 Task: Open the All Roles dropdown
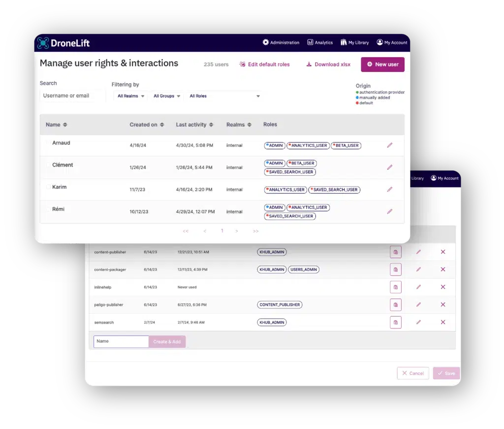pos(224,96)
